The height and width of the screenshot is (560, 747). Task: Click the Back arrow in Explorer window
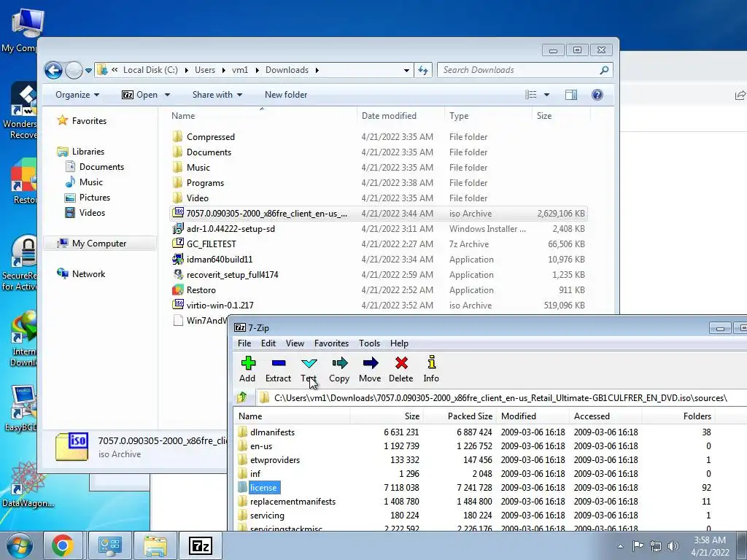[x=53, y=71]
